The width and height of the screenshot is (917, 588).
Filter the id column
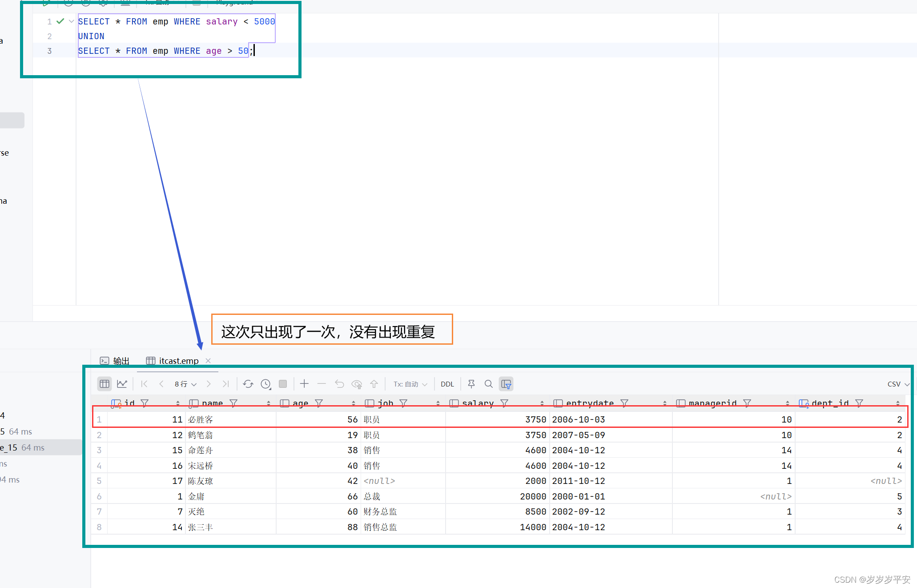pos(145,403)
